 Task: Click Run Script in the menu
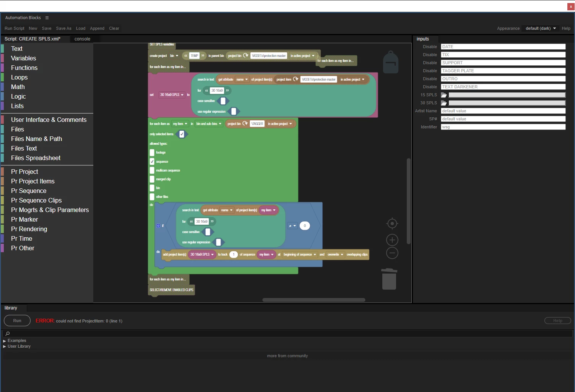15,28
